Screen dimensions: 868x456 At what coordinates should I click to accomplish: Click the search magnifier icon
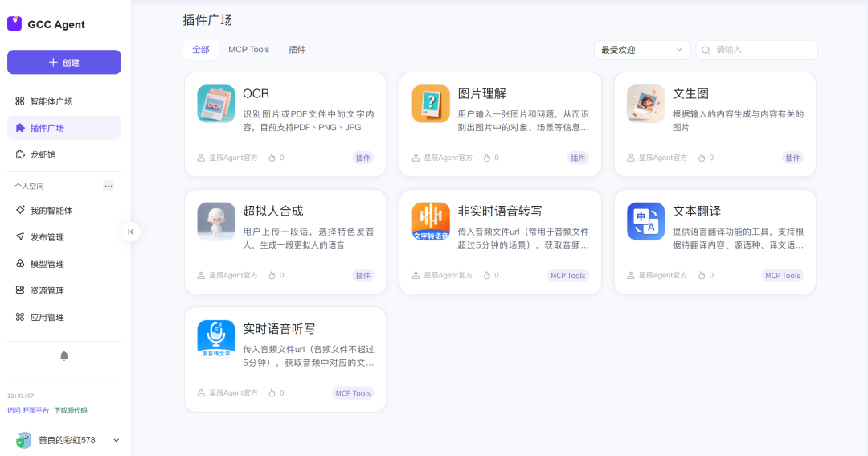(x=706, y=50)
